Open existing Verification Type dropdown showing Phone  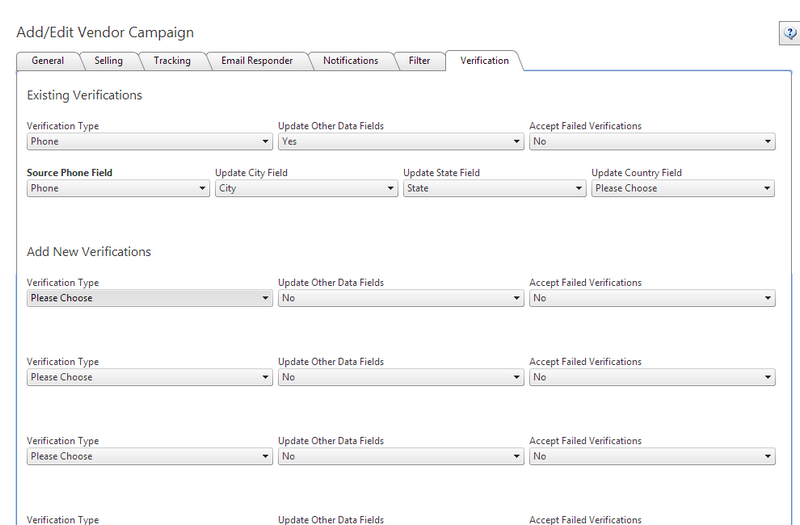click(149, 141)
